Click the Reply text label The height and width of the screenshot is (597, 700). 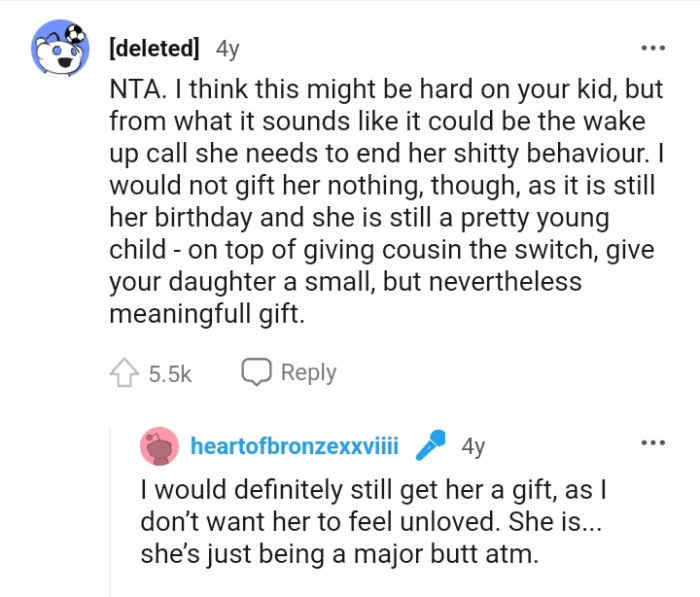[308, 372]
